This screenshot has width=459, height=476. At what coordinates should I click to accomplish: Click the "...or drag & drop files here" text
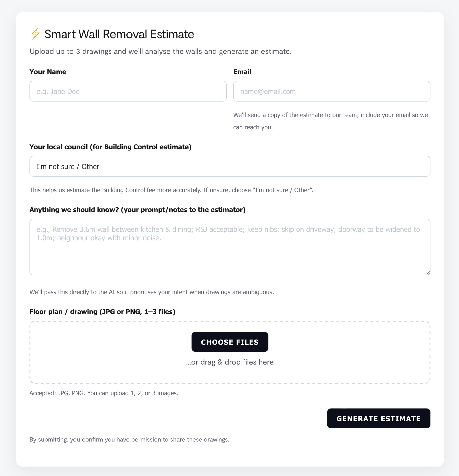[229, 362]
